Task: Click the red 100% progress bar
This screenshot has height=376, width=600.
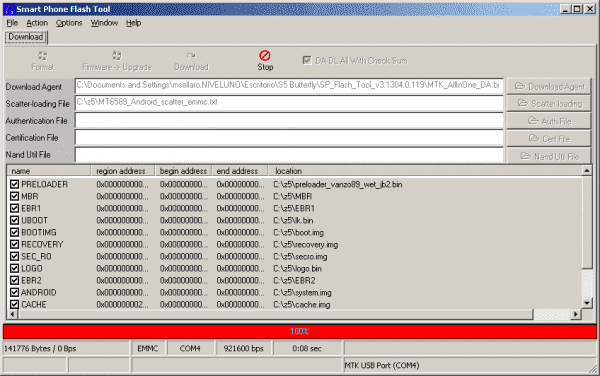Action: [300, 331]
